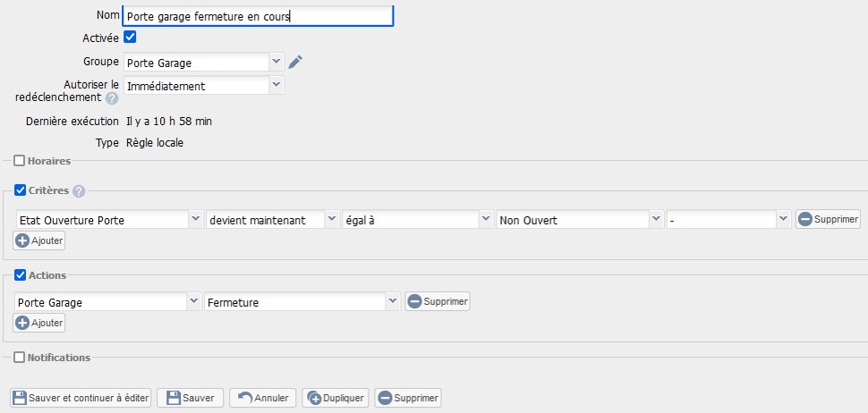Expand the Immédiatement retrigger dropdown
Viewport: 868px width, 413px height.
(203, 86)
